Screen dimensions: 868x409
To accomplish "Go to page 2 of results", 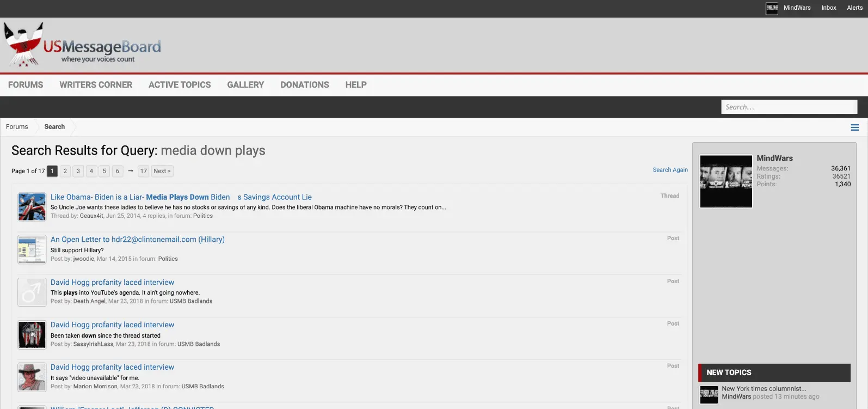I will [x=65, y=171].
